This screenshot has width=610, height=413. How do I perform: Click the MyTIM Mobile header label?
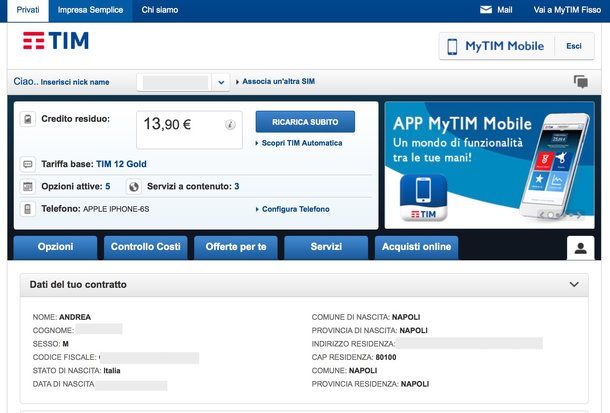505,46
